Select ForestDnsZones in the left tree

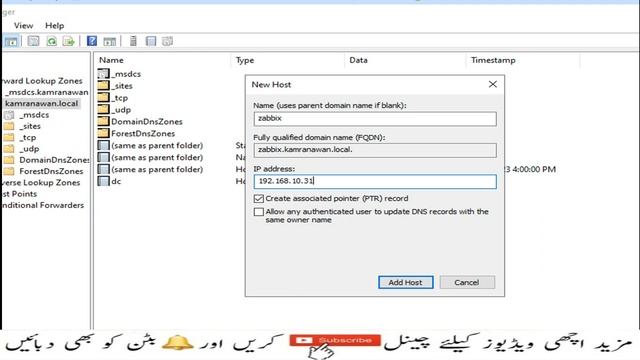pos(51,171)
